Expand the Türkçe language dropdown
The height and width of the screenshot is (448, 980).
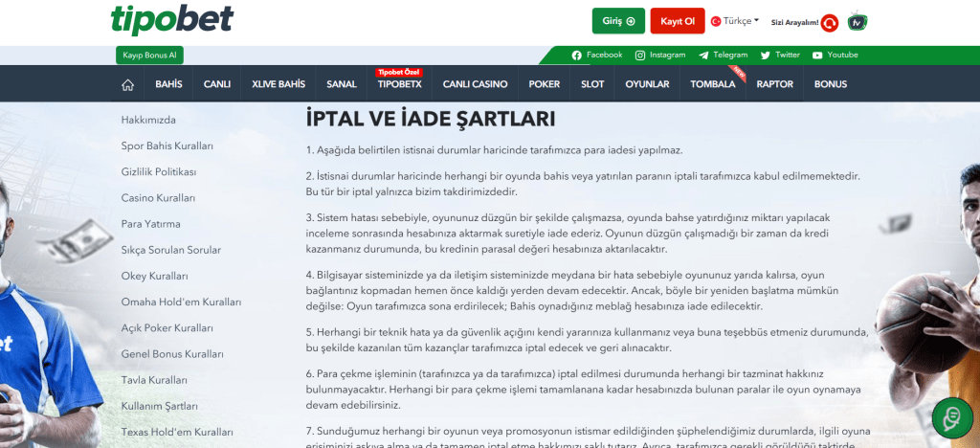(735, 20)
